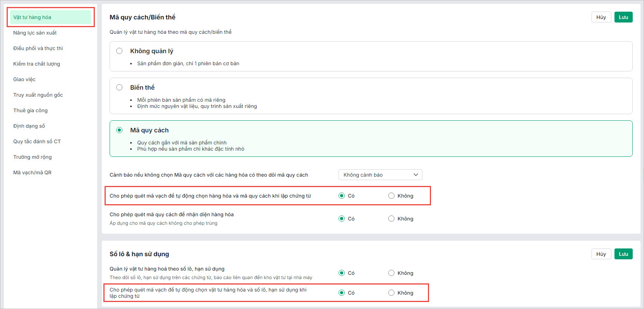Choose 'Không' for barcode scan mã quy cách
644x309 pixels.
click(x=391, y=196)
